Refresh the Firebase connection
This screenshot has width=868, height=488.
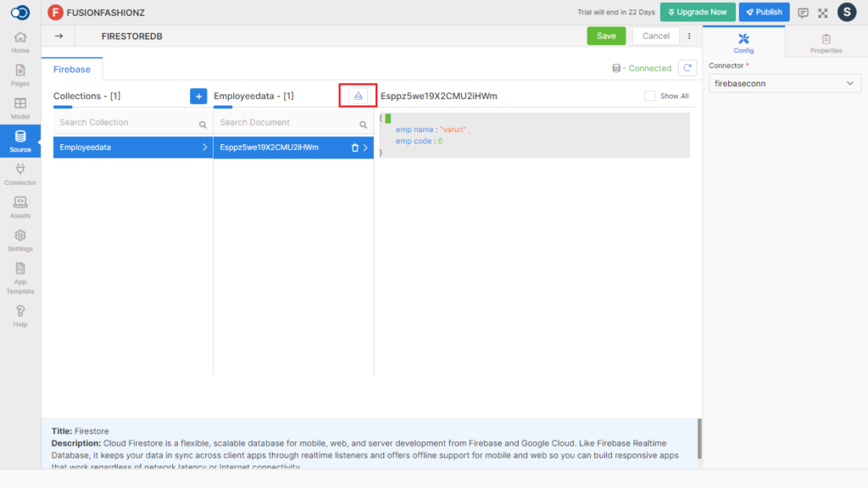(687, 68)
